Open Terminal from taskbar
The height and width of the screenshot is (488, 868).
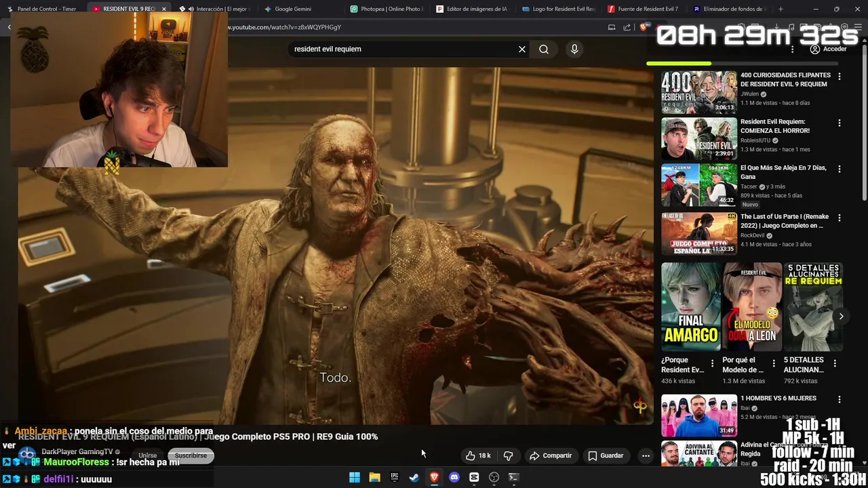click(514, 477)
